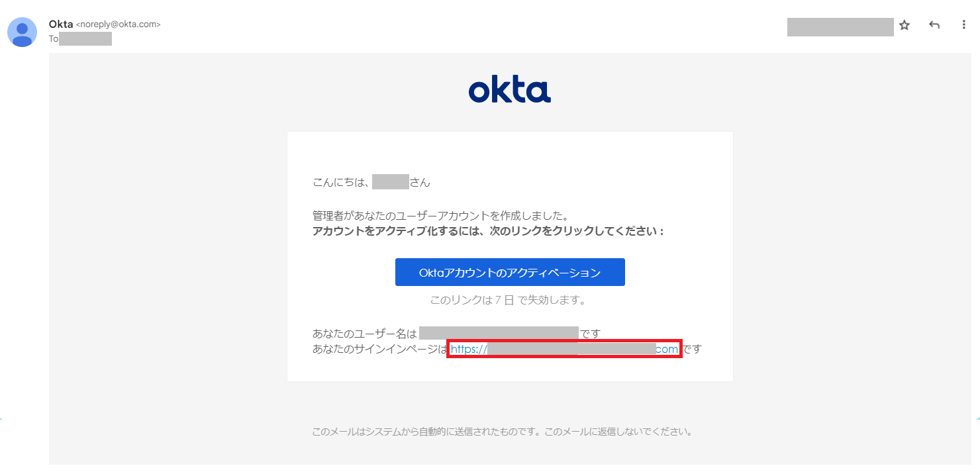This screenshot has width=980, height=476.
Task: Open the https sign-in page link
Action: click(564, 349)
